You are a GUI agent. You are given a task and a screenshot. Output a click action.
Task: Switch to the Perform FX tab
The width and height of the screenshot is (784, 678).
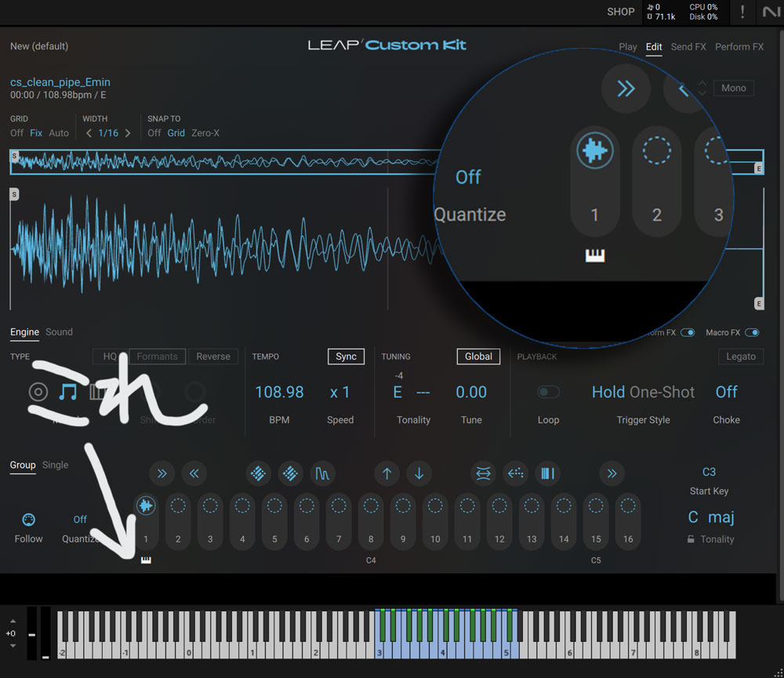pos(739,47)
